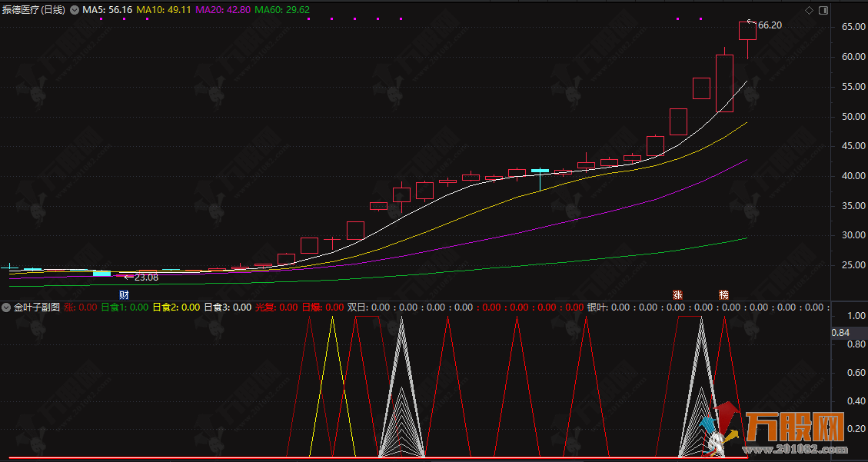868x462 pixels.
Task: Click the 金叶子副图 indicator name
Action: (x=36, y=307)
